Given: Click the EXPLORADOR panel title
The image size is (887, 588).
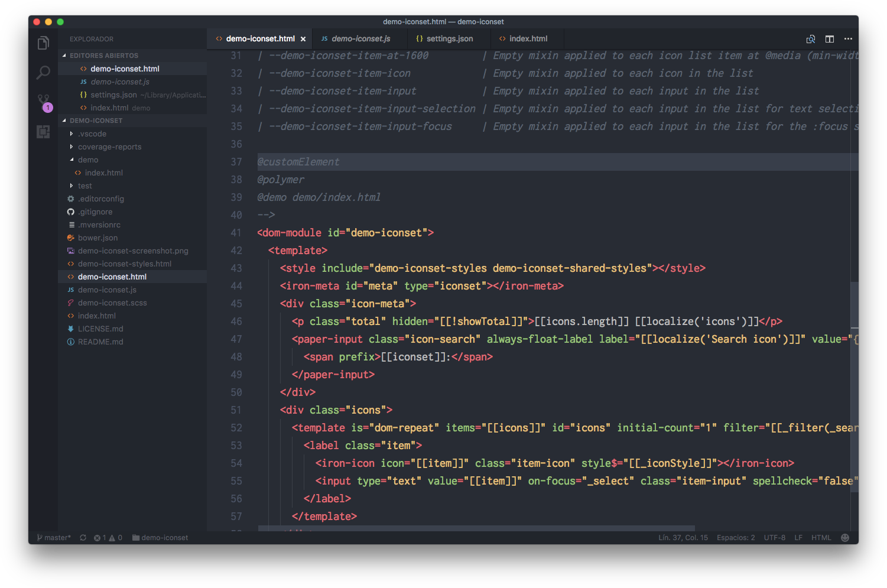Looking at the screenshot, I should (92, 39).
